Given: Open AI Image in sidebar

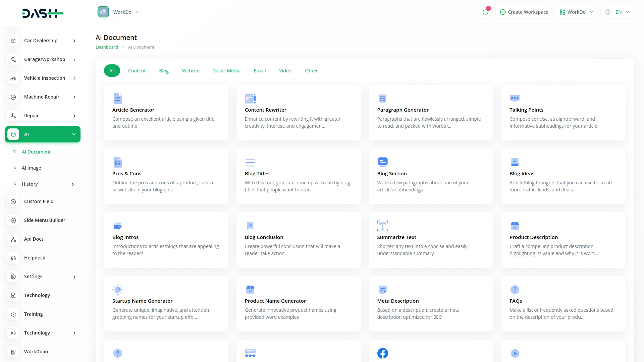Looking at the screenshot, I should (x=32, y=168).
